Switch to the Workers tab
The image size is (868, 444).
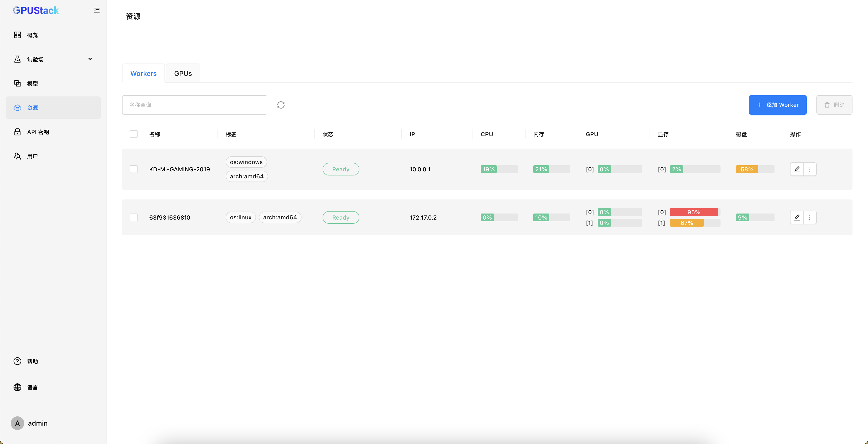click(143, 73)
